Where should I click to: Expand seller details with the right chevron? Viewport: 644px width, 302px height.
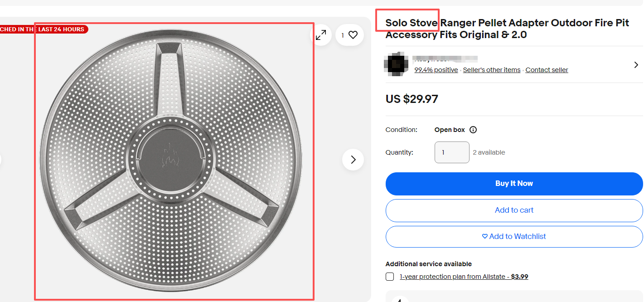click(x=636, y=65)
